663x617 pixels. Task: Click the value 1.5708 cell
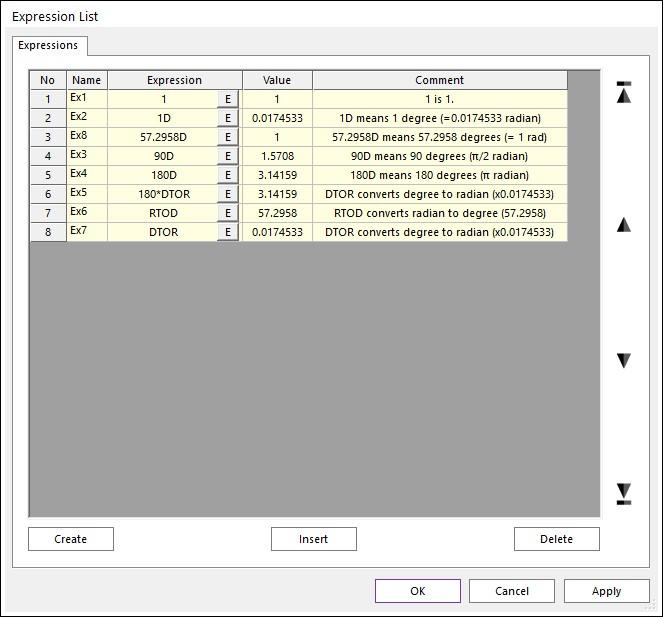[x=277, y=156]
